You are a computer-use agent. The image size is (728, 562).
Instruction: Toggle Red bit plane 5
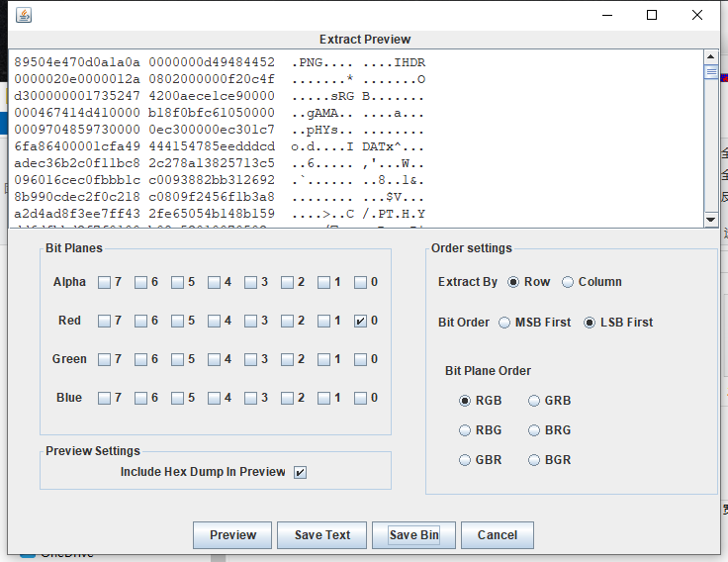tap(177, 321)
